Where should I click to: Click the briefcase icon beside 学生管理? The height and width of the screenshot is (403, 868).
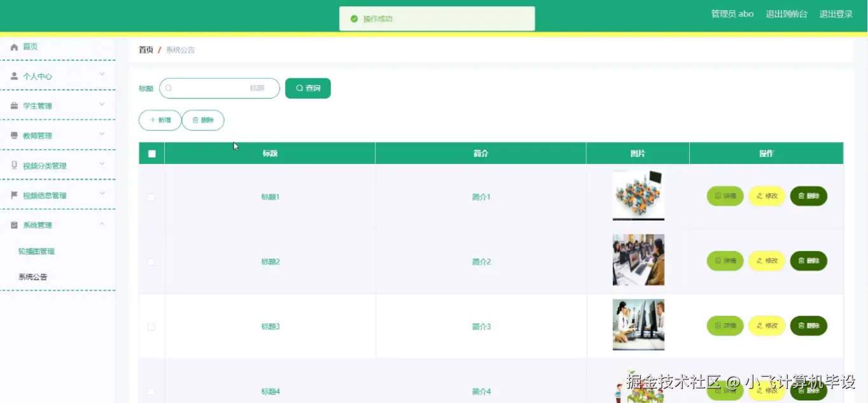tap(14, 106)
